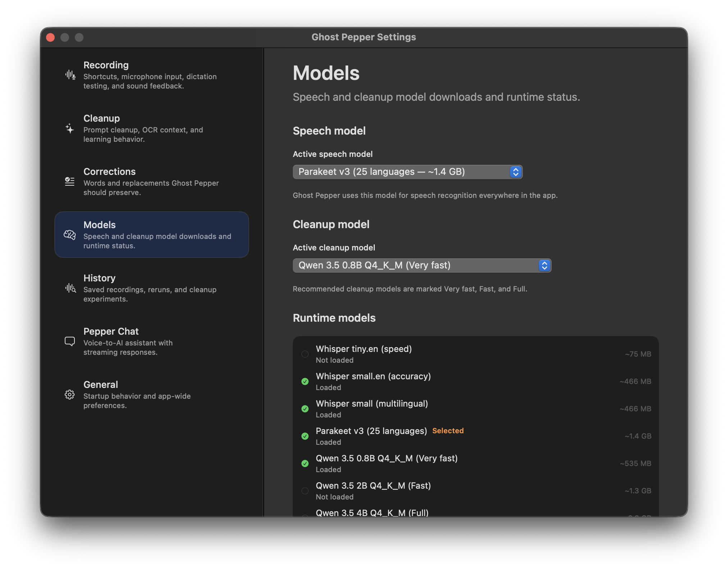Go to the Corrections section
Viewport: 728px width, 570px height.
pyautogui.click(x=152, y=181)
